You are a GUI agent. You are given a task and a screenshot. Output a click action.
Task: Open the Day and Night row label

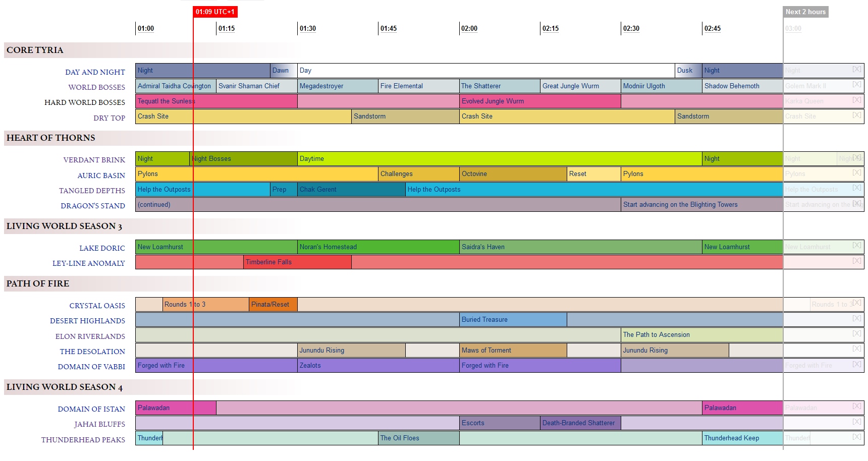pos(95,72)
